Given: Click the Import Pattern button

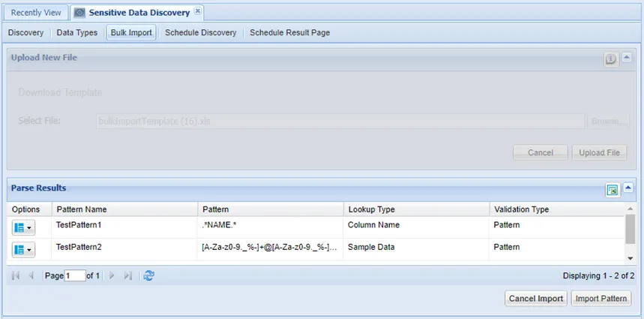Looking at the screenshot, I should click(601, 299).
